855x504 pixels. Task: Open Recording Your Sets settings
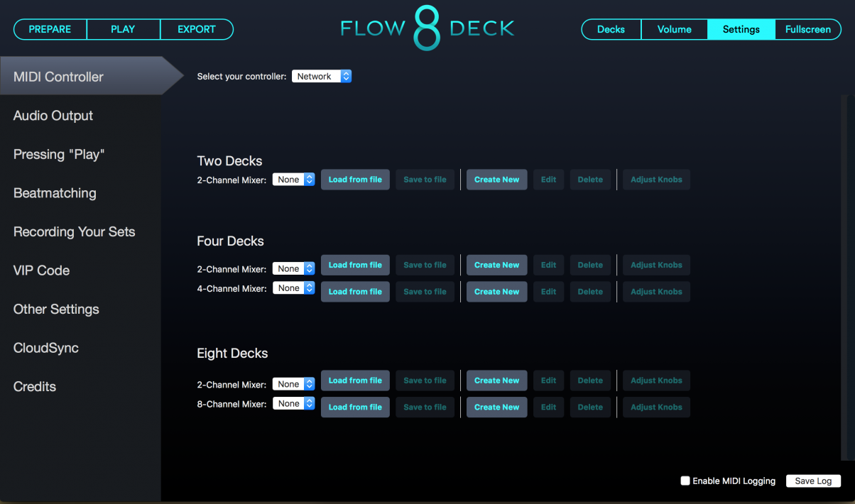pyautogui.click(x=74, y=231)
